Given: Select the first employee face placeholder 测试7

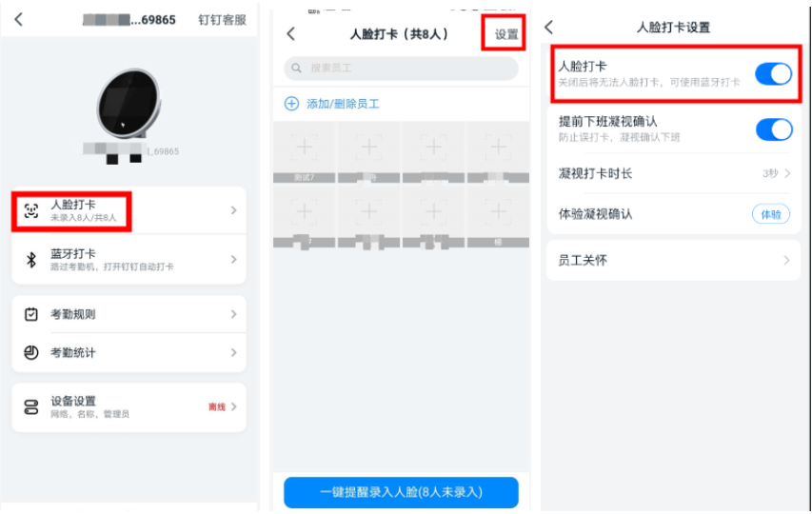Looking at the screenshot, I should [x=305, y=152].
